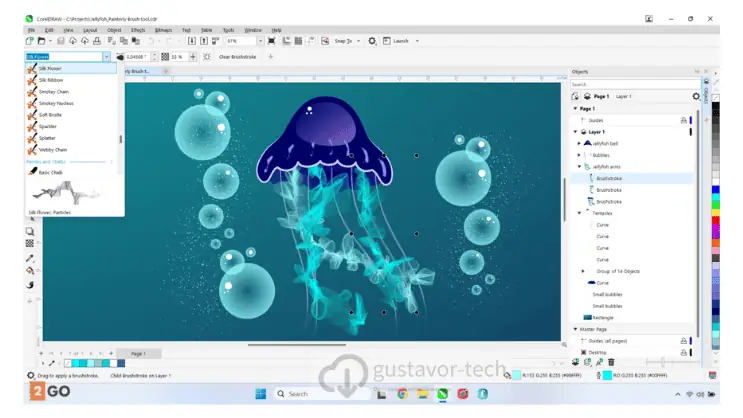743x418 pixels.
Task: Open the Options gear in the toolbar
Action: 372,41
